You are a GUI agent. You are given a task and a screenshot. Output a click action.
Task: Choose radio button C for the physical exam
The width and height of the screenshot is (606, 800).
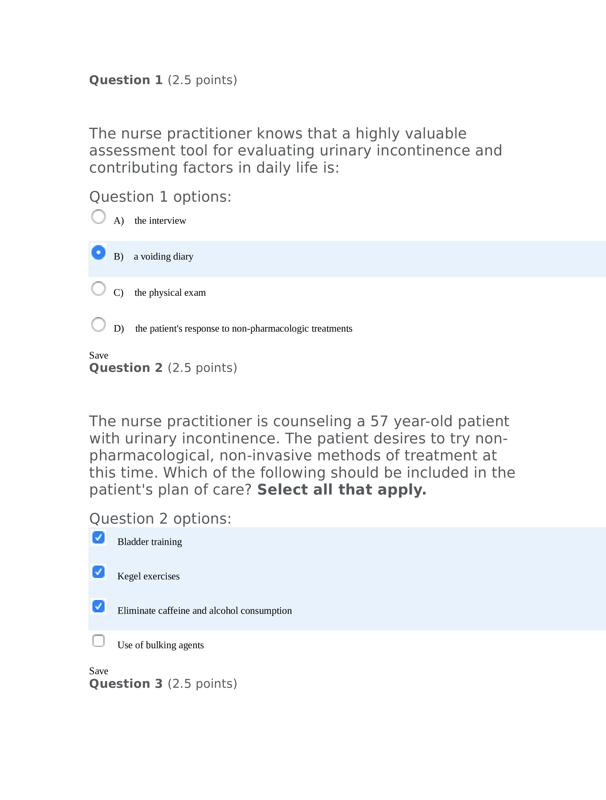98,289
